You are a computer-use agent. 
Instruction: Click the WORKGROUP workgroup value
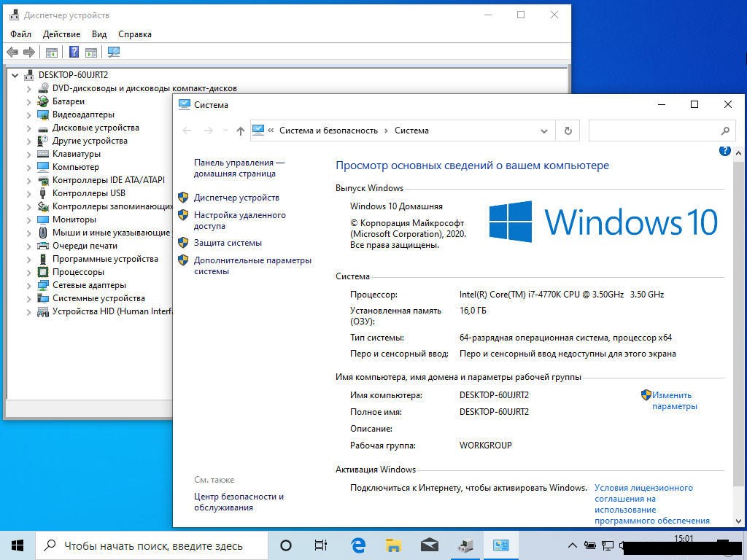pyautogui.click(x=485, y=446)
